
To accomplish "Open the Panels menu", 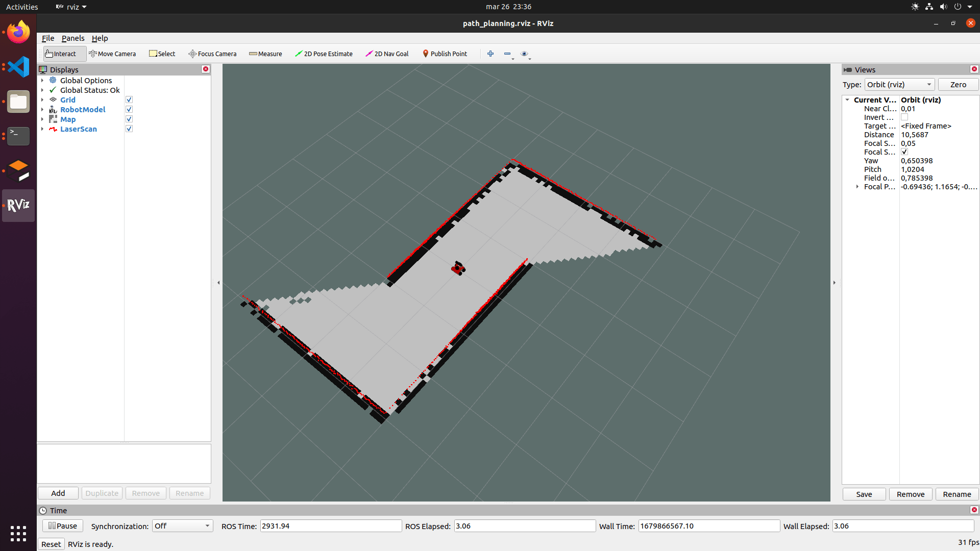I will (73, 38).
